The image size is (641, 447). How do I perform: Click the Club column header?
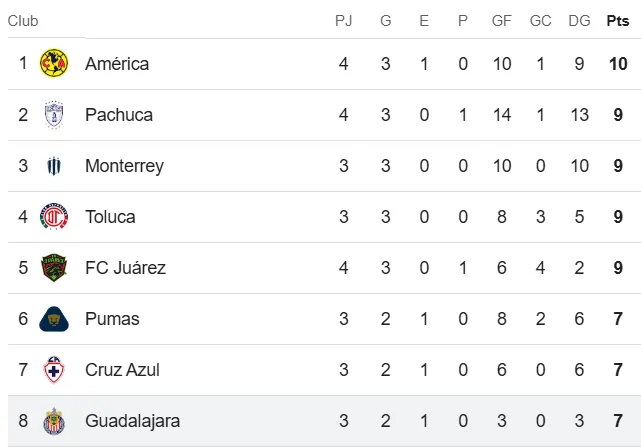[x=23, y=20]
